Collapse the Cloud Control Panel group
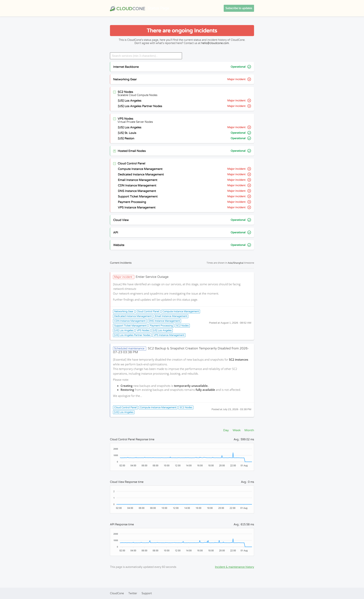Viewport: 364px width, 599px height. (114, 164)
